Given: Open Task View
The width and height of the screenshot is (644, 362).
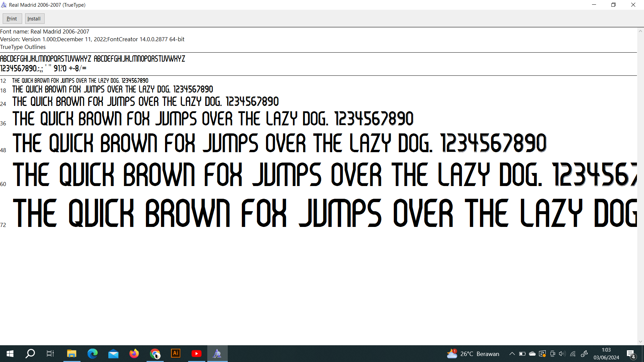Looking at the screenshot, I should click(50, 354).
